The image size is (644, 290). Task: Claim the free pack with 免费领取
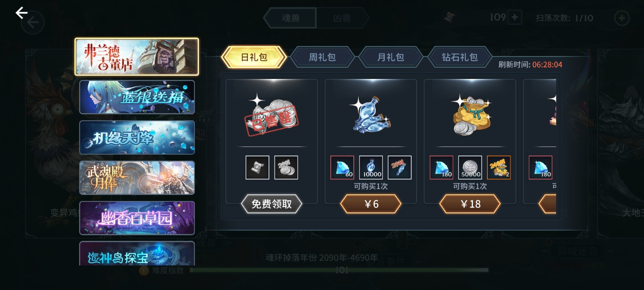[x=272, y=204]
